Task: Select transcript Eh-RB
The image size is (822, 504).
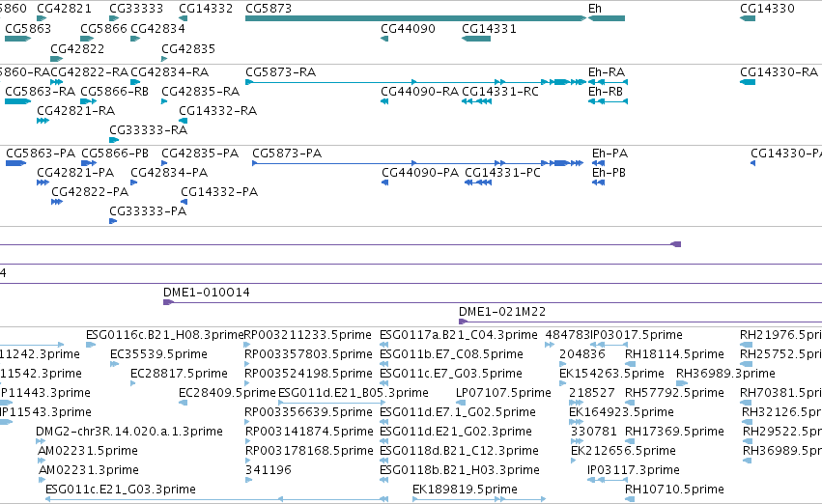Action: click(x=609, y=101)
